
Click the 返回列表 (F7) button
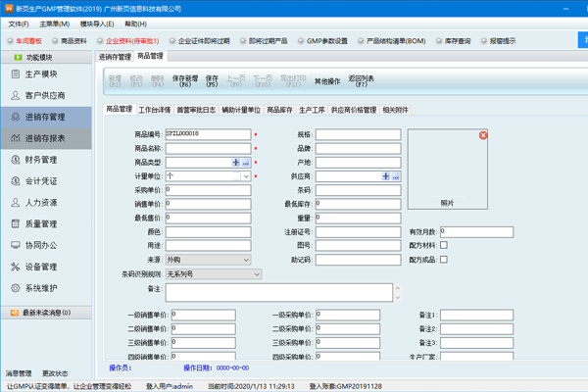tap(361, 81)
